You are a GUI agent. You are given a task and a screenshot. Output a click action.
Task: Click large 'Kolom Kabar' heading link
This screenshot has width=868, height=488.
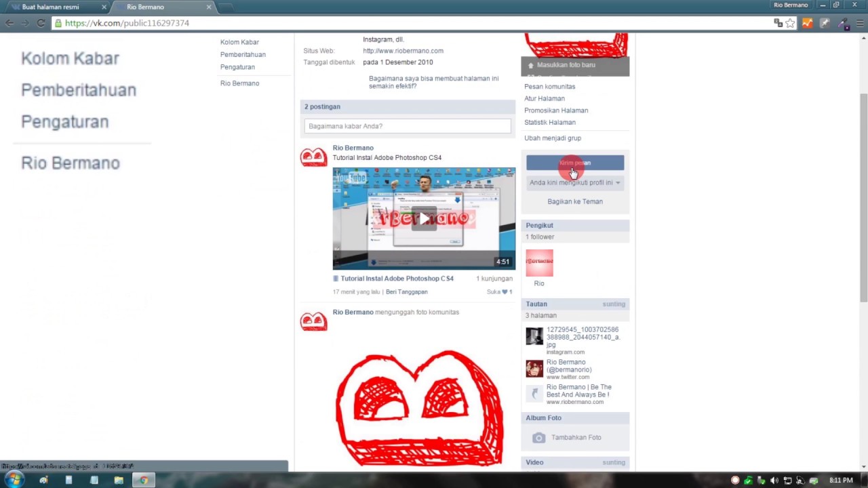pyautogui.click(x=70, y=58)
